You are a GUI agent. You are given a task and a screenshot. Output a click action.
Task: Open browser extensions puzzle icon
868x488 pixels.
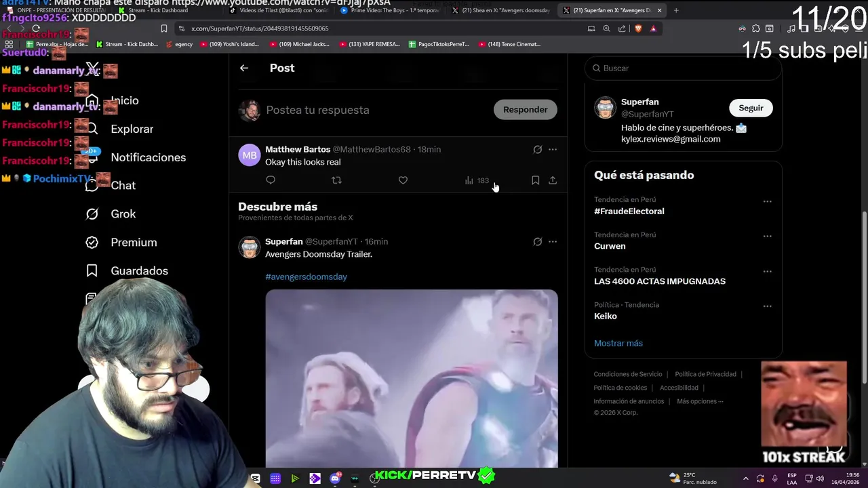(x=756, y=28)
